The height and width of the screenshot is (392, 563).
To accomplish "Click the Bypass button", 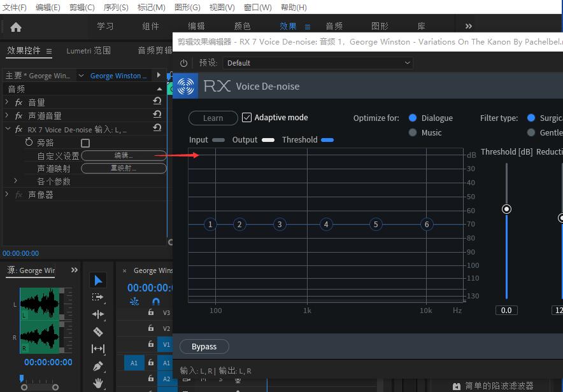I will 204,346.
